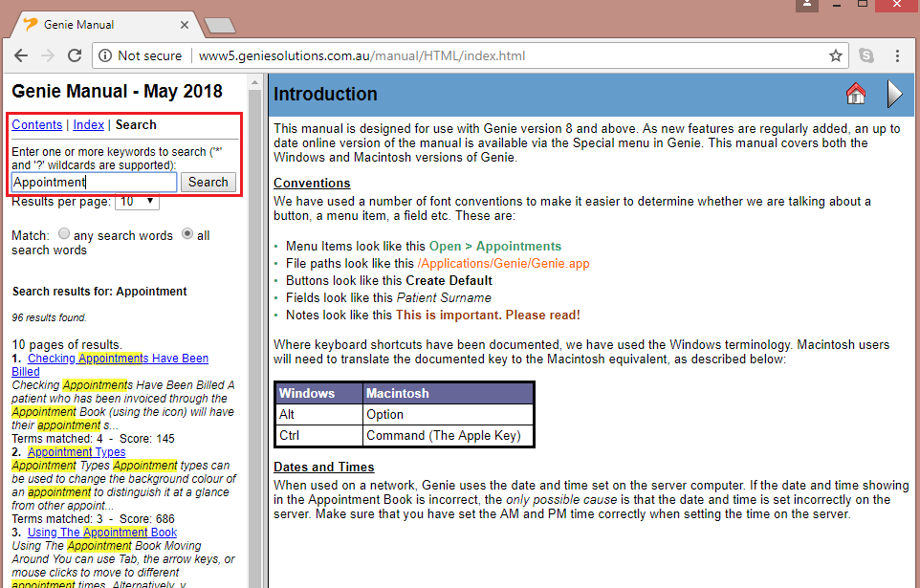
Task: Reload the page with refresh icon
Action: (x=74, y=55)
